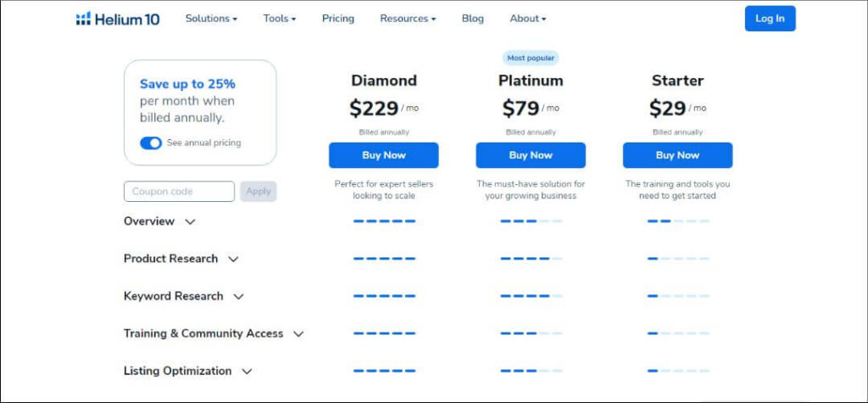Expand the Training & Community Access chevron
The height and width of the screenshot is (403, 868).
pos(298,333)
